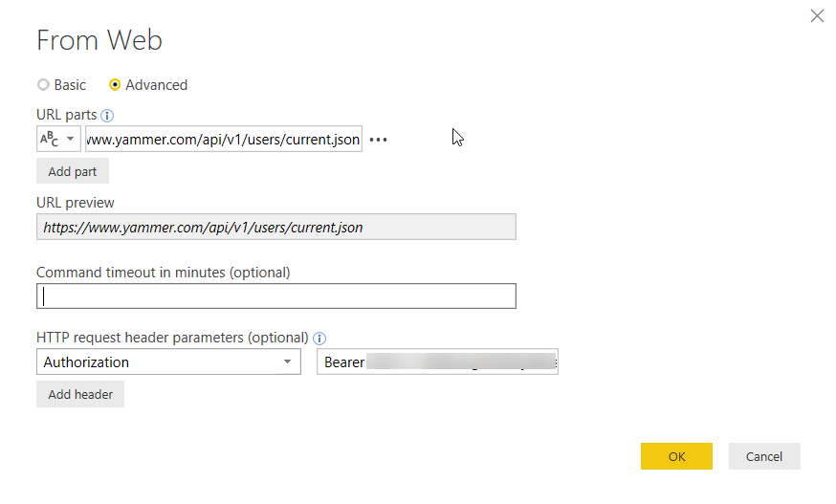
Task: Click the ABC text type icon
Action: 49,140
